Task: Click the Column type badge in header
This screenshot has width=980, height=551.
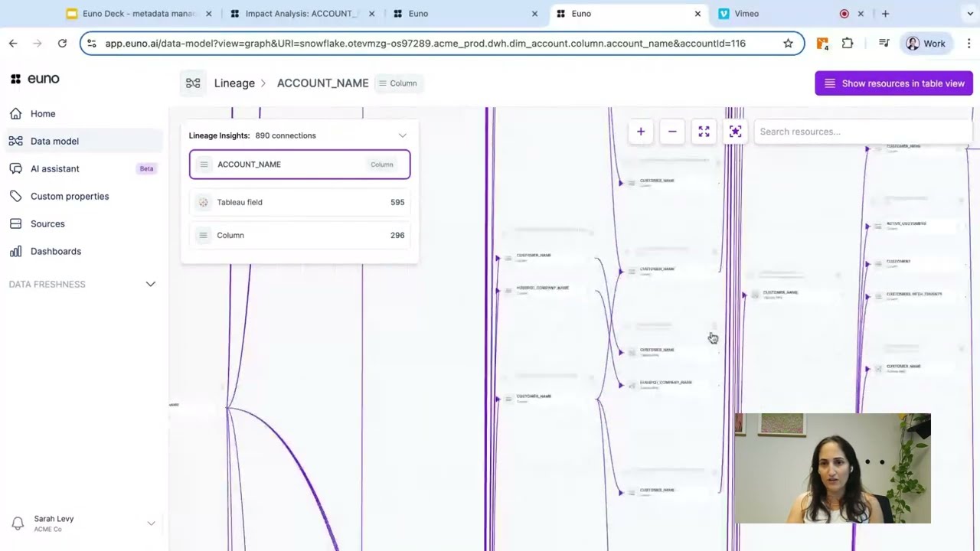Action: click(x=398, y=83)
